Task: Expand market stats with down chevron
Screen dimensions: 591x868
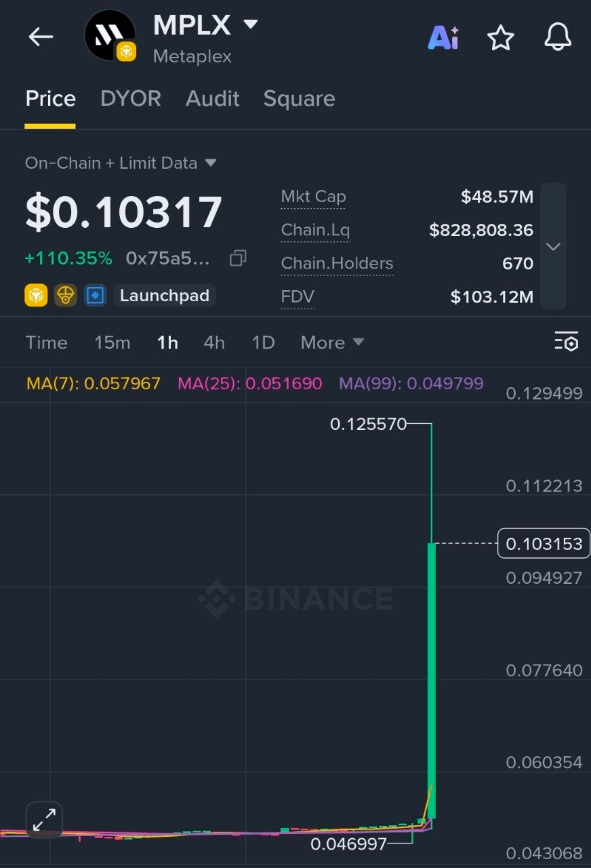Action: [x=553, y=246]
